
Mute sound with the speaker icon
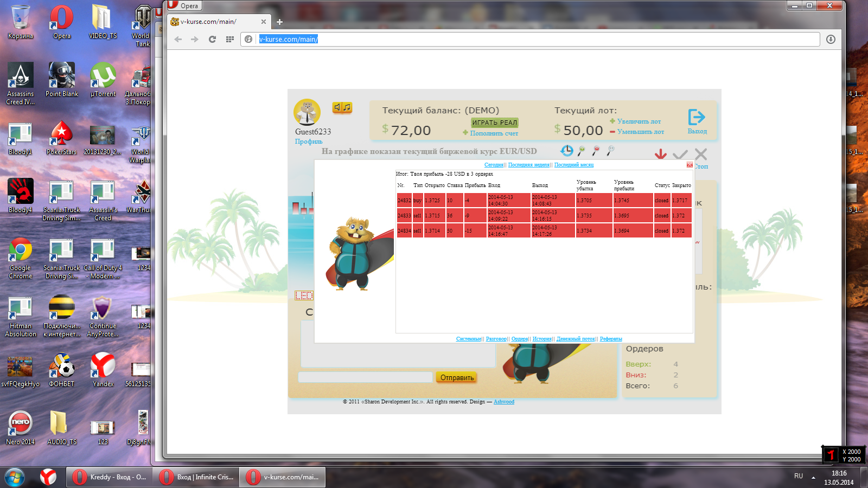tap(337, 107)
